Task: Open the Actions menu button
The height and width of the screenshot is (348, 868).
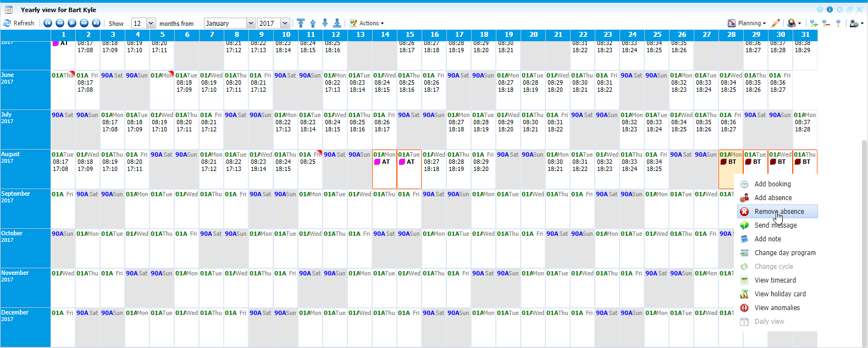Action: pos(367,23)
